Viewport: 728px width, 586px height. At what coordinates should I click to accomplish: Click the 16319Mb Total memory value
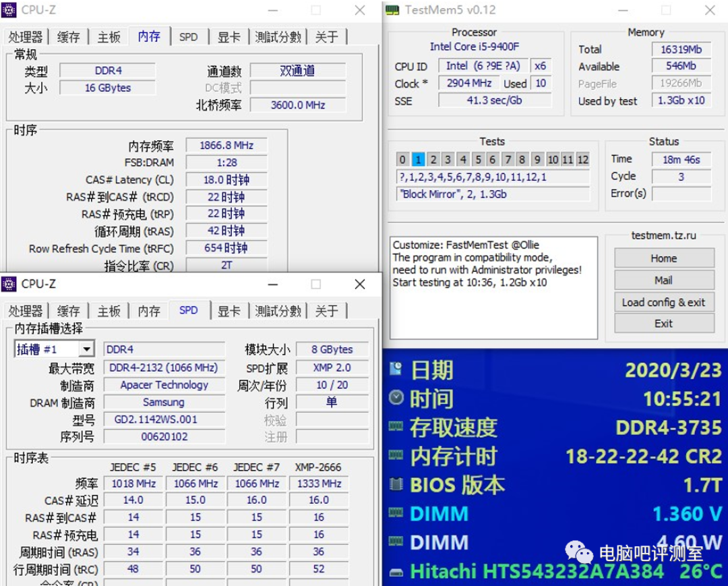tap(681, 49)
